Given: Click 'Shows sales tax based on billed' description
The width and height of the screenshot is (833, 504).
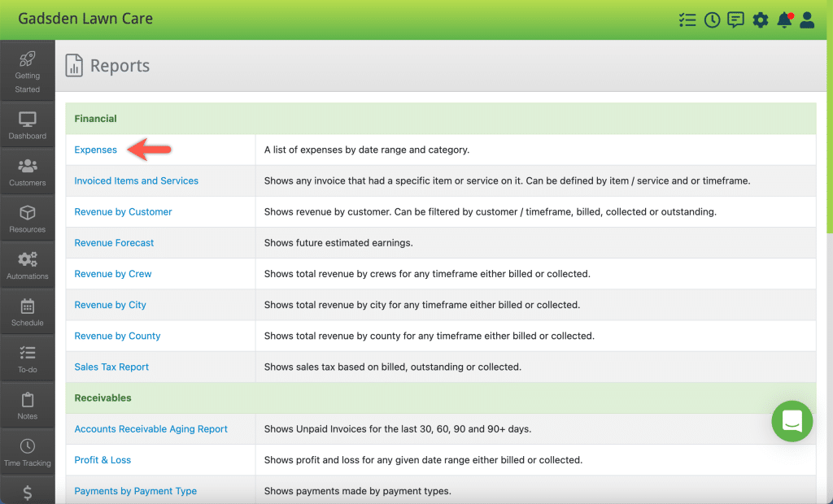Looking at the screenshot, I should [393, 367].
